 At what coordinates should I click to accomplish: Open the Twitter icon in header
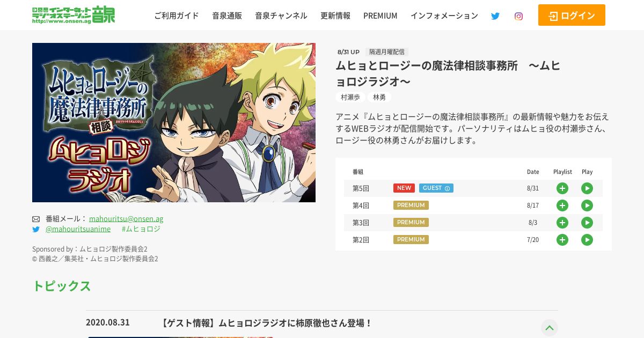click(495, 16)
